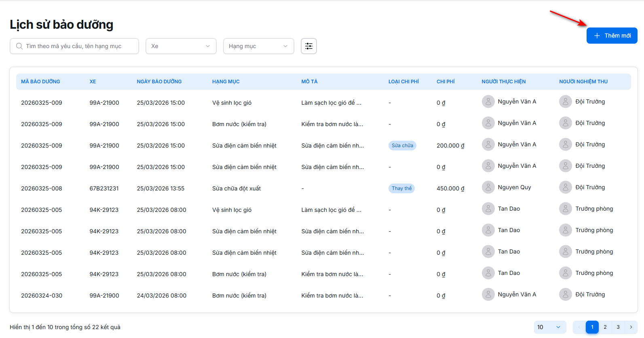This screenshot has height=338, width=644.
Task: Sort by Ngày bảo dưỡng column header
Action: pos(159,82)
